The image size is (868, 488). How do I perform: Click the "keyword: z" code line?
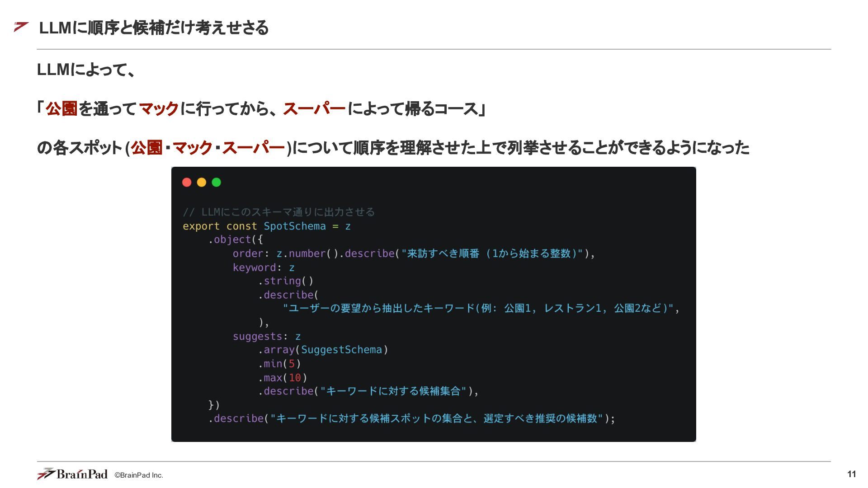[264, 267]
